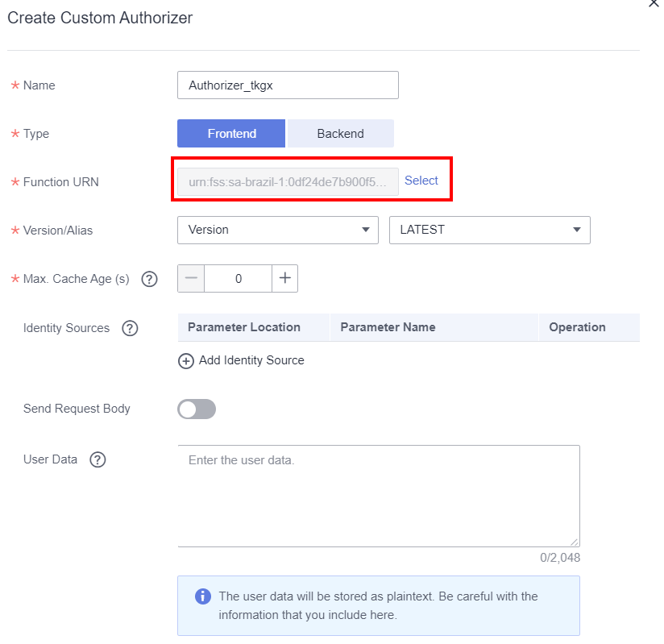This screenshot has width=664, height=644.
Task: Decrease Max. Cache Age with the minus control
Action: click(x=191, y=279)
